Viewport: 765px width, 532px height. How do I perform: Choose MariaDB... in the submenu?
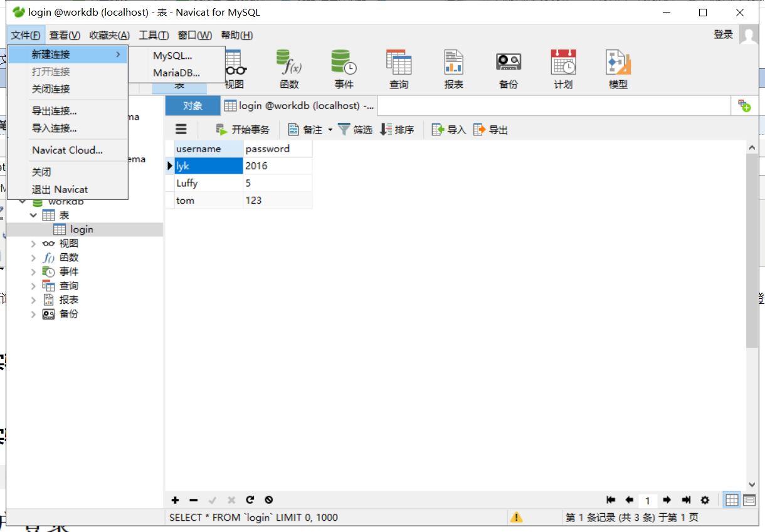click(176, 73)
